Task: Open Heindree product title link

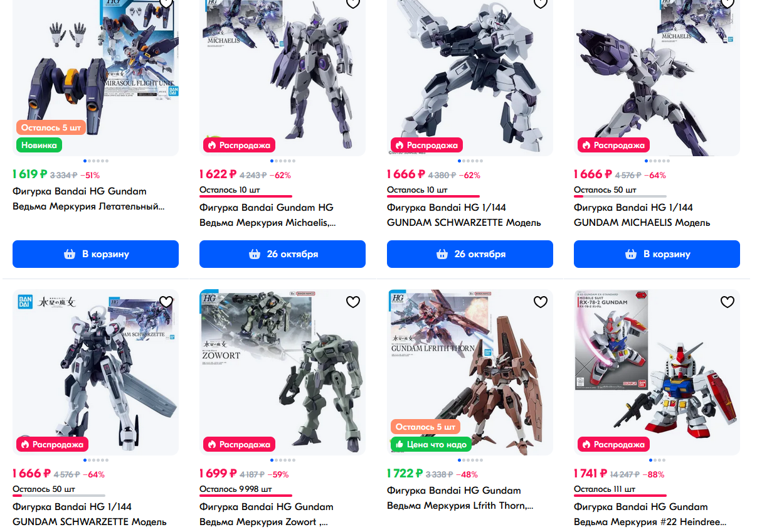Action: coord(650,514)
